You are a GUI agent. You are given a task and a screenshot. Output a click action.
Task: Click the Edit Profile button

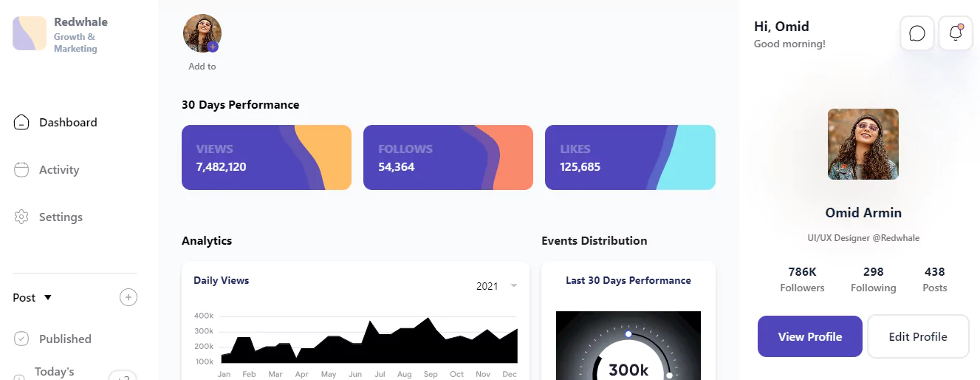click(918, 336)
